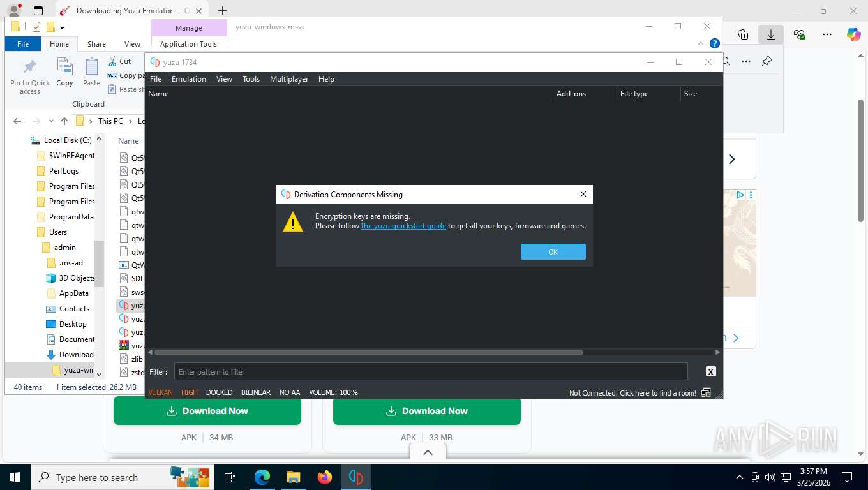
Task: Open File Explorer help icon
Action: tap(715, 43)
